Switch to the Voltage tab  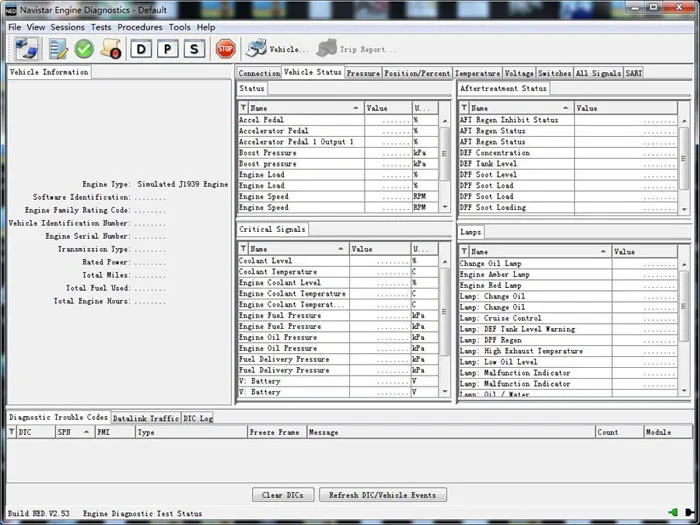click(519, 73)
